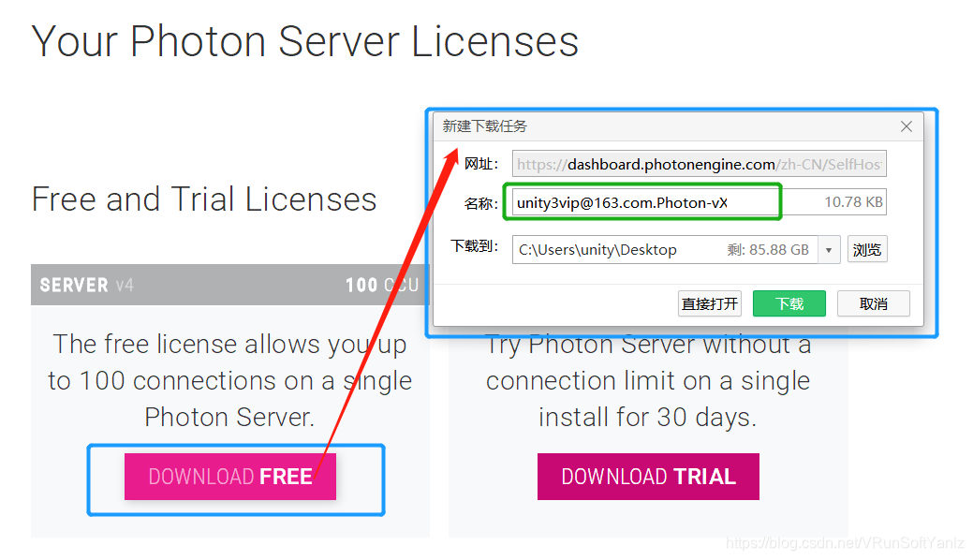The height and width of the screenshot is (560, 973).
Task: Click the 取消 cancel button
Action: coord(873,303)
